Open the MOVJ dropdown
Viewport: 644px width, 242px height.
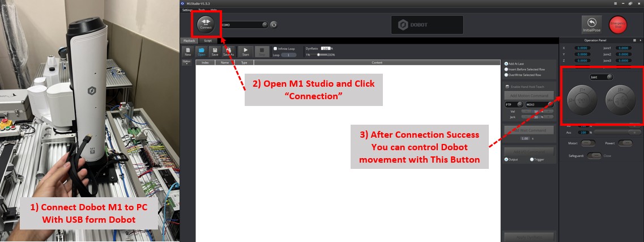539,104
